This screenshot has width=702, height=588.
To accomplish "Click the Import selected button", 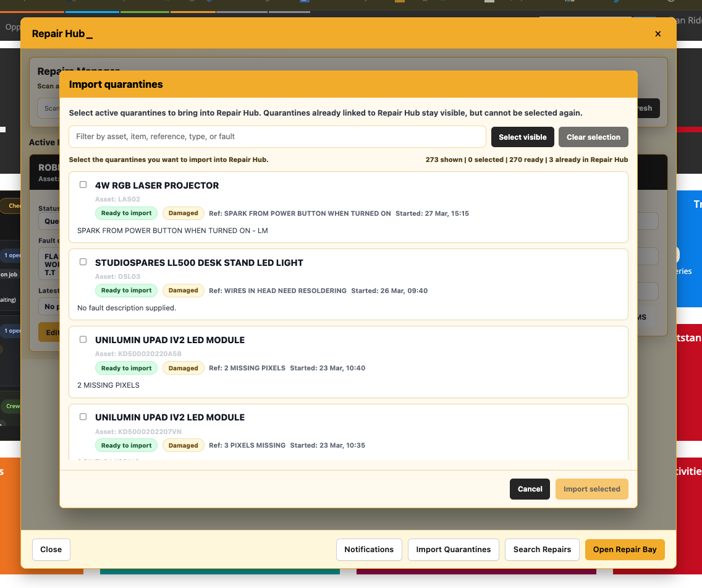I will pyautogui.click(x=591, y=488).
